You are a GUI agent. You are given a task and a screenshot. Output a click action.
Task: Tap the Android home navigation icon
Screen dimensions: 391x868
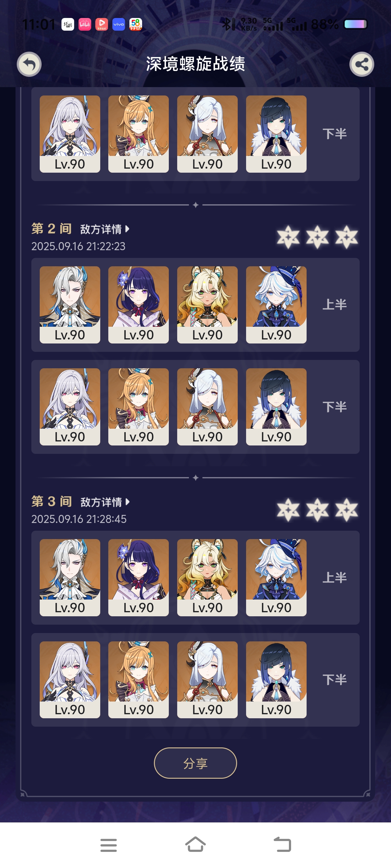coord(196,844)
